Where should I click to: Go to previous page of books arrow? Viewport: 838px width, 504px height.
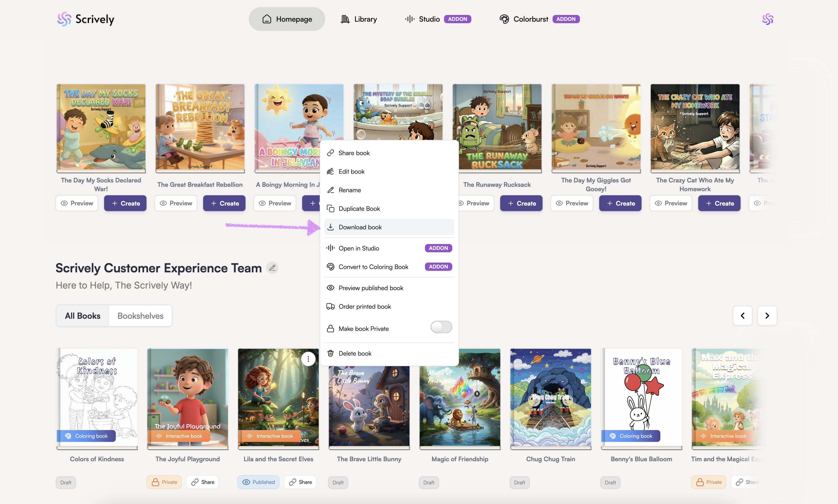[x=743, y=315]
